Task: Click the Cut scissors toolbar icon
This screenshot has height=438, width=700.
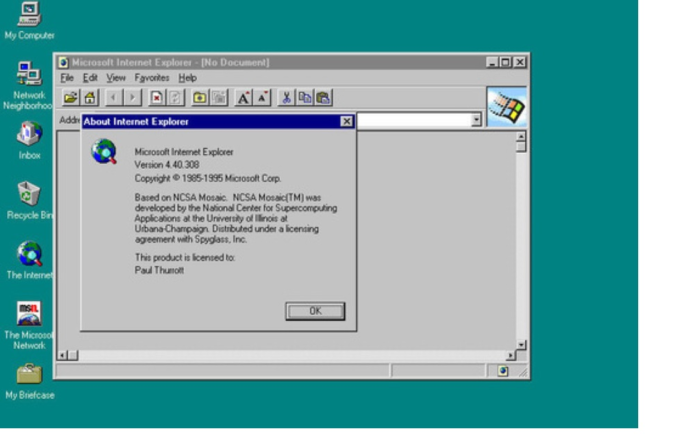Action: coord(286,97)
